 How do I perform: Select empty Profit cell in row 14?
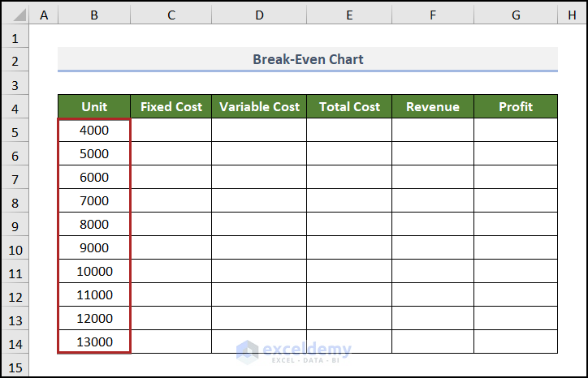(516, 342)
